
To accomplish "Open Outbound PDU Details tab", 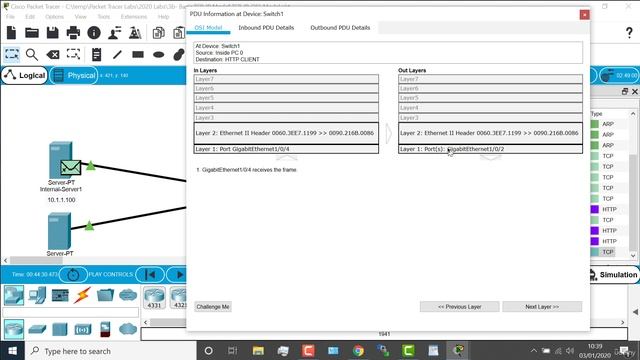I will point(340,28).
